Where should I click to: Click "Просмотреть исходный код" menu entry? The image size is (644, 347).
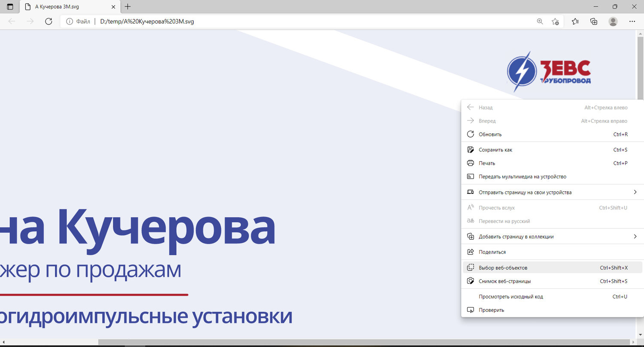point(553,296)
